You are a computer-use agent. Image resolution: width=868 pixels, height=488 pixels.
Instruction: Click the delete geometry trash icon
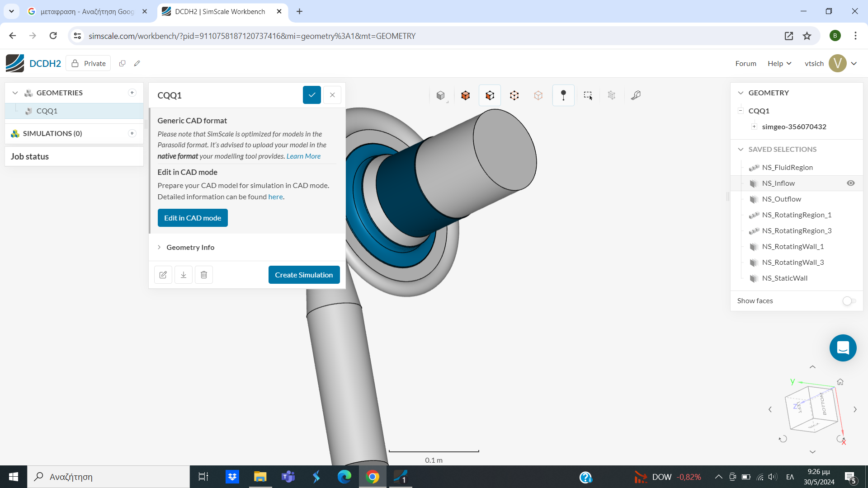203,275
